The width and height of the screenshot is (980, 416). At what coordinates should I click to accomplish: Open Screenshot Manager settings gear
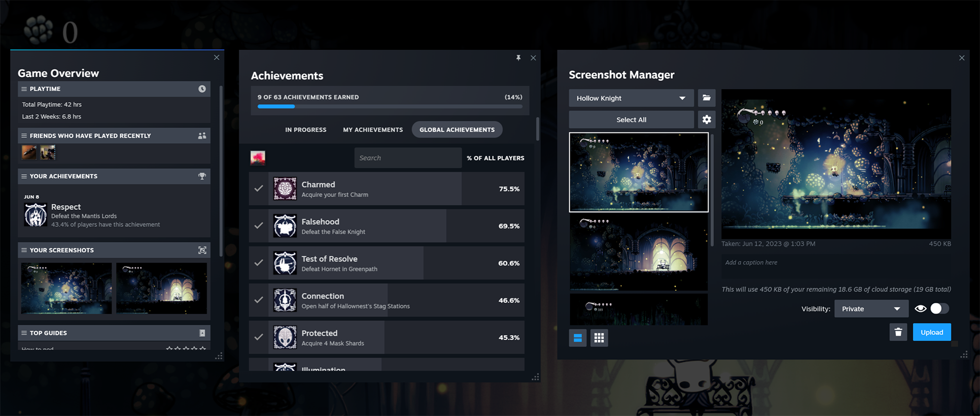[x=707, y=120]
